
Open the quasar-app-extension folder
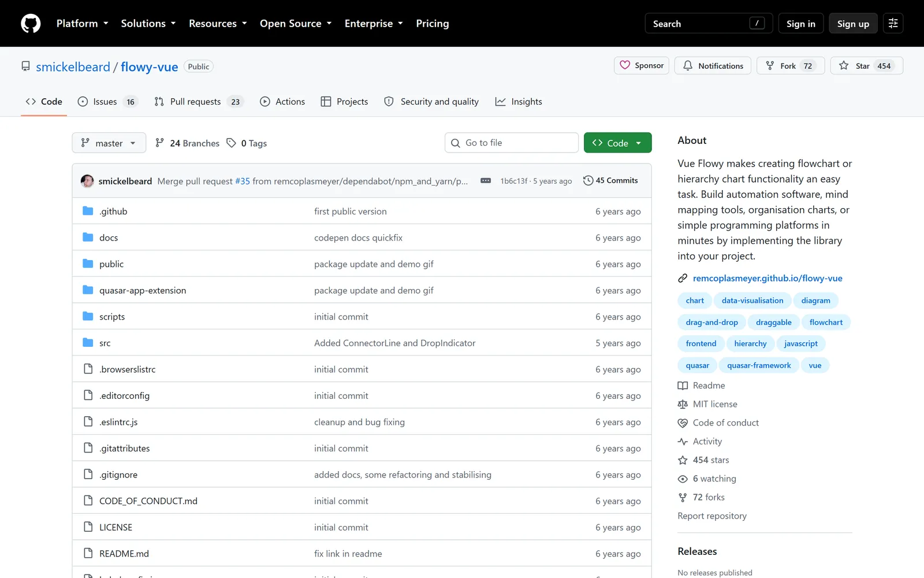click(143, 290)
